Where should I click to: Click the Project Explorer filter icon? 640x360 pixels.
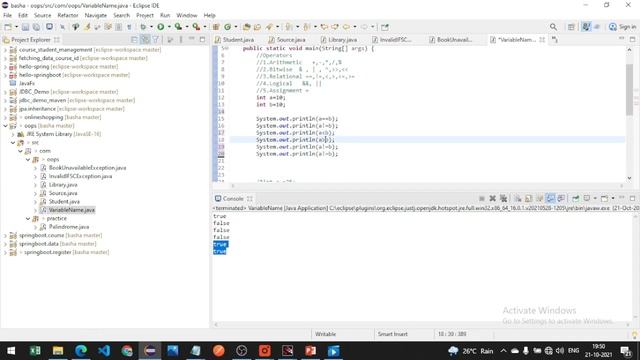(156, 40)
